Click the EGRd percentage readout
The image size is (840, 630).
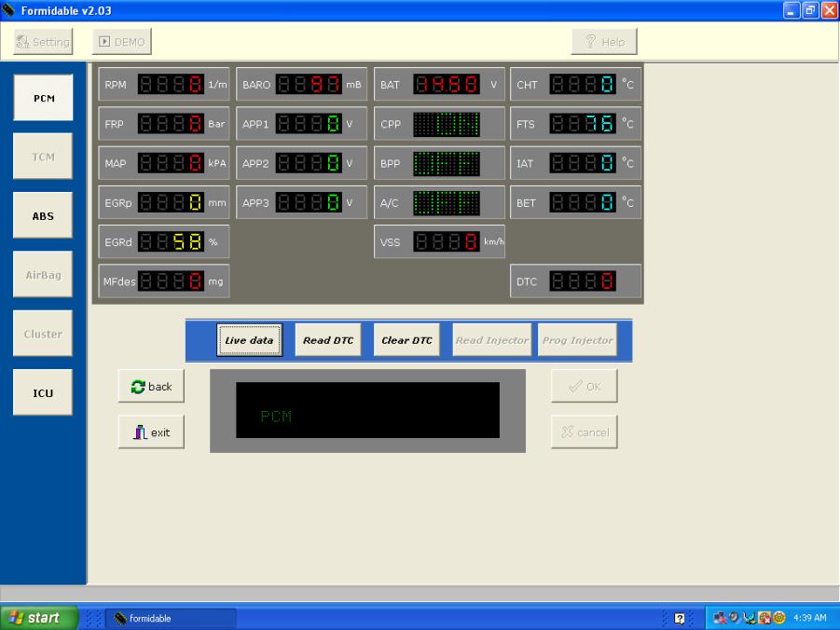coord(171,241)
